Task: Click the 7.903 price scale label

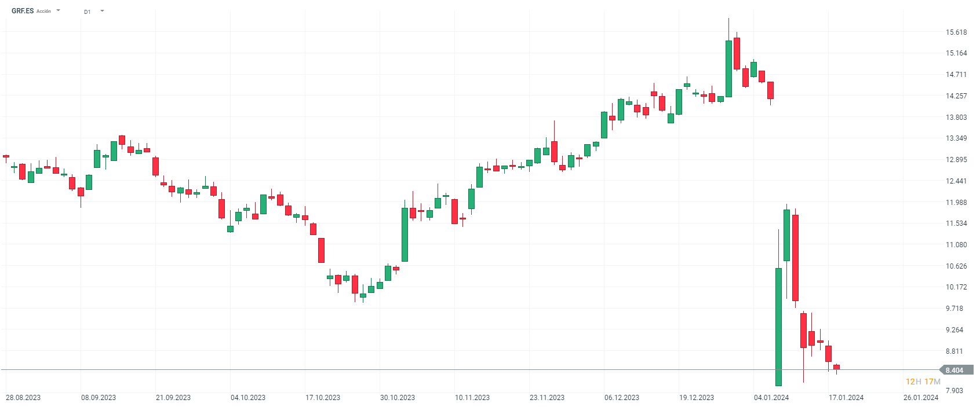Action: 955,391
